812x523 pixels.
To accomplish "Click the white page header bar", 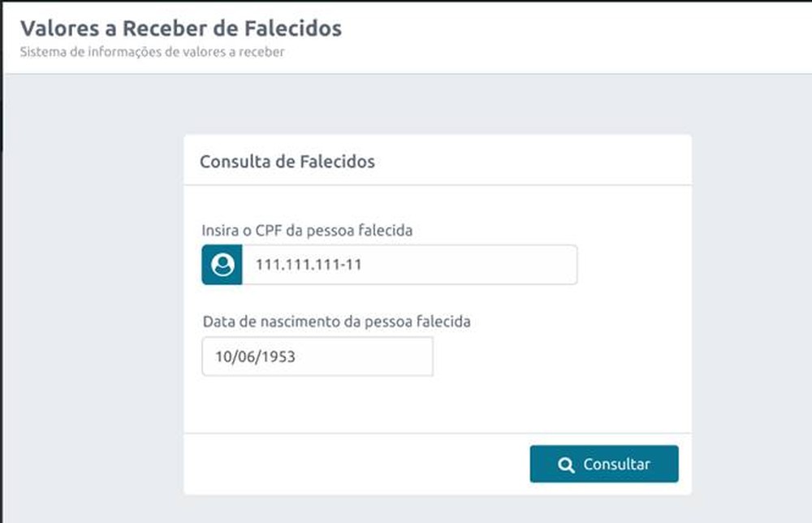I will (x=570, y=37).
